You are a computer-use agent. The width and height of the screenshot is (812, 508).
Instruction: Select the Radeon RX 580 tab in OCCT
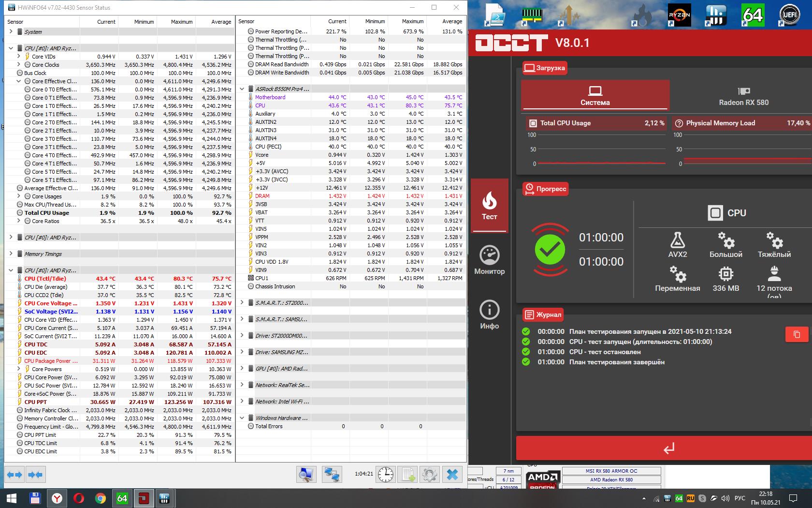tap(743, 95)
